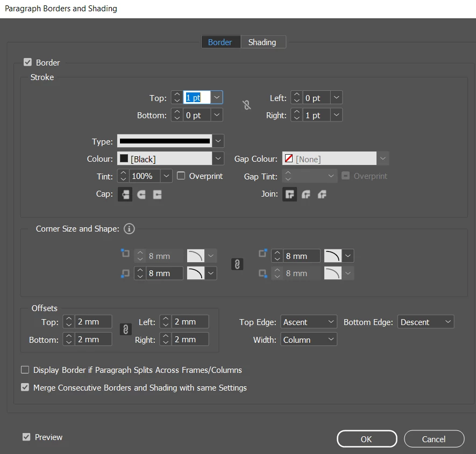Open the Width Column dropdown
Viewport: 476px width, 454px height.
click(309, 340)
